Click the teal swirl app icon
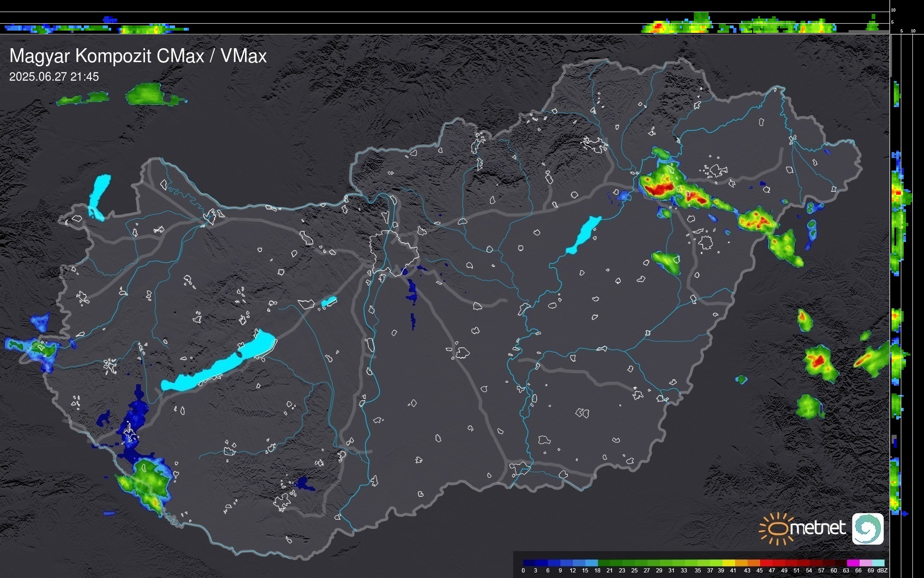Image resolution: width=924 pixels, height=578 pixels. 867,528
